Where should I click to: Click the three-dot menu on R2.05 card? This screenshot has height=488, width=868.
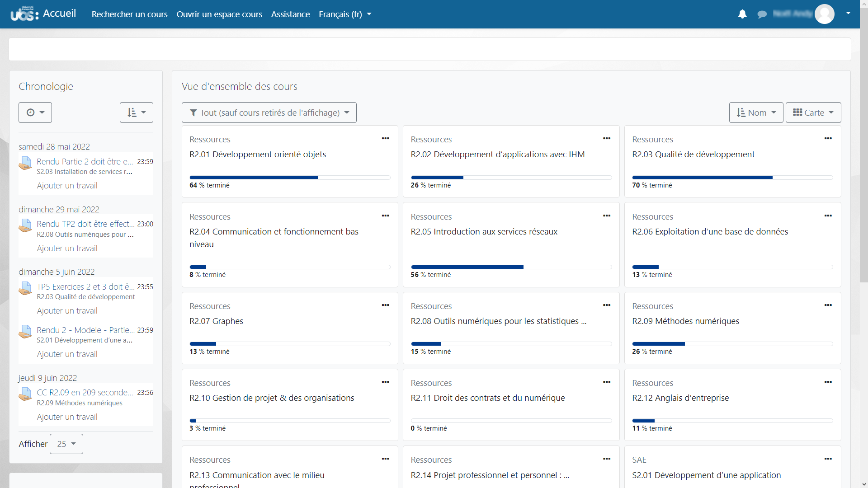pyautogui.click(x=607, y=216)
